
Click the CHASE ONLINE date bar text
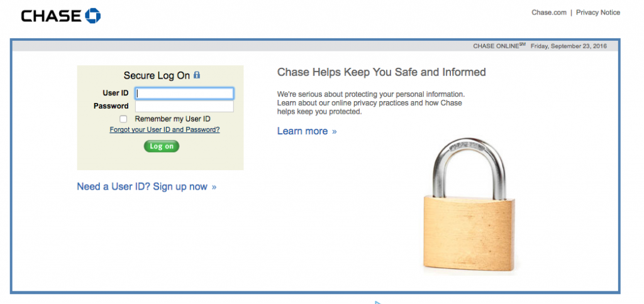pyautogui.click(x=540, y=46)
